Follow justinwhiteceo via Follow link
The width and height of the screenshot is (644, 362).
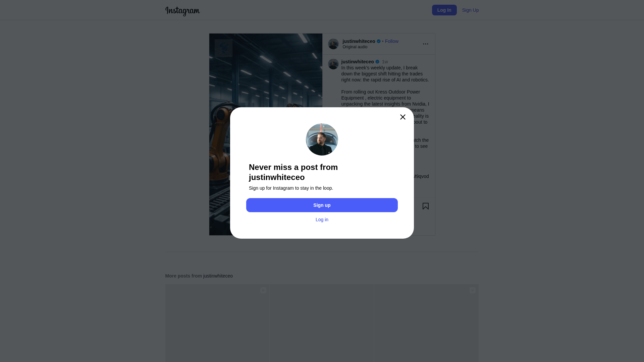tap(391, 41)
